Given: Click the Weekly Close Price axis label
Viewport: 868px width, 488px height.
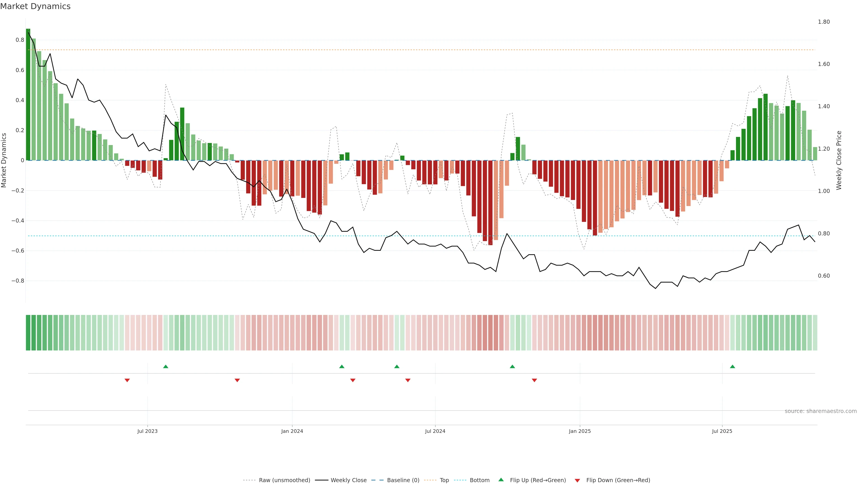Looking at the screenshot, I should tap(839, 160).
